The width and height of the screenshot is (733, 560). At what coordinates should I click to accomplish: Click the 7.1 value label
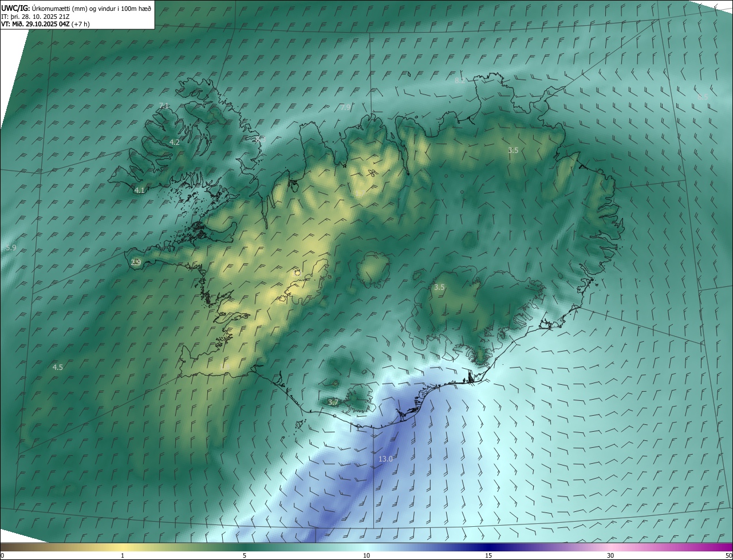click(x=164, y=106)
